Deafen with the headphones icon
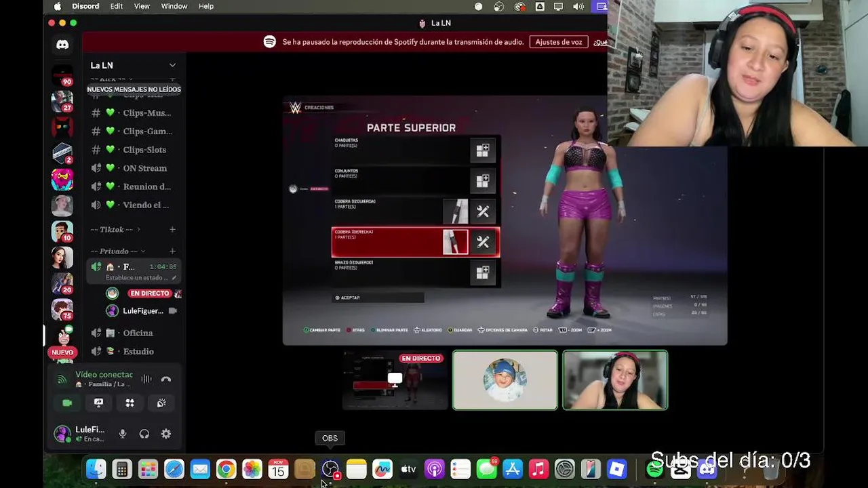Image resolution: width=868 pixels, height=488 pixels. [x=144, y=434]
